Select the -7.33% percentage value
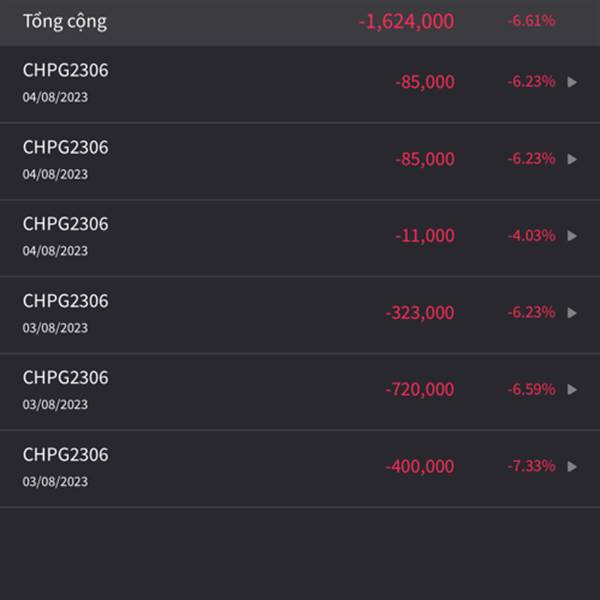The width and height of the screenshot is (600, 600). point(531,466)
